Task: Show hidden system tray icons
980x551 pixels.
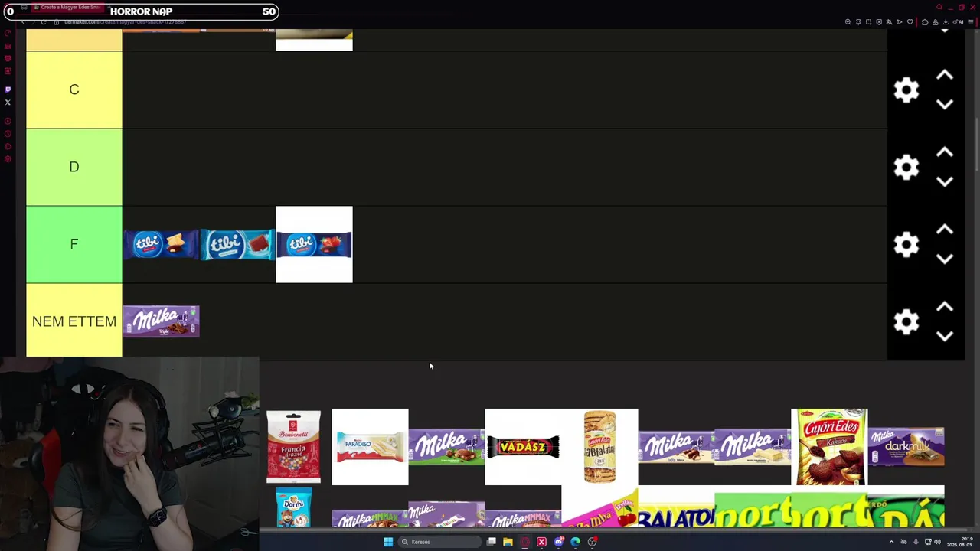Action: [891, 542]
